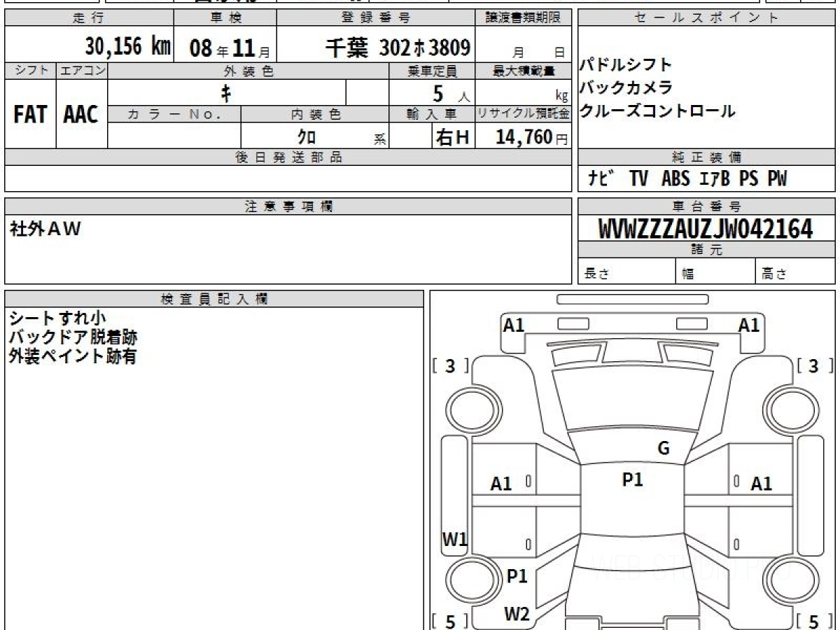Click the 車台番号 header
Viewport: 840px width, 630px height.
[x=706, y=206]
